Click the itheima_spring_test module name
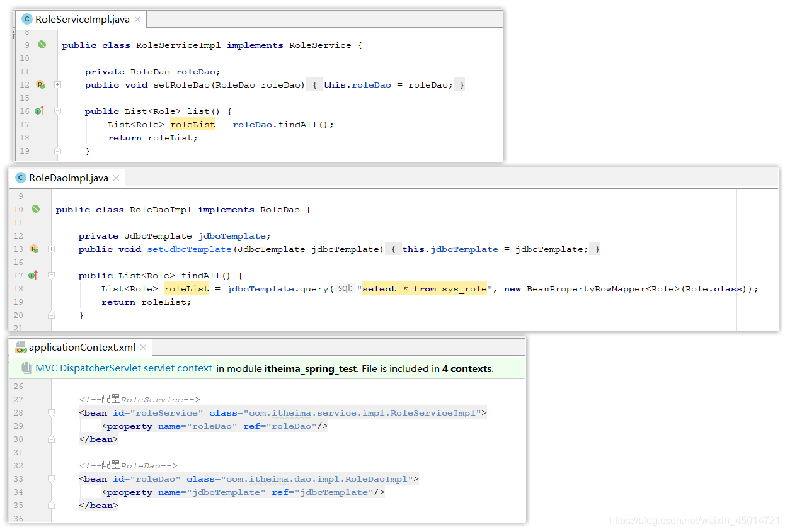 point(311,368)
